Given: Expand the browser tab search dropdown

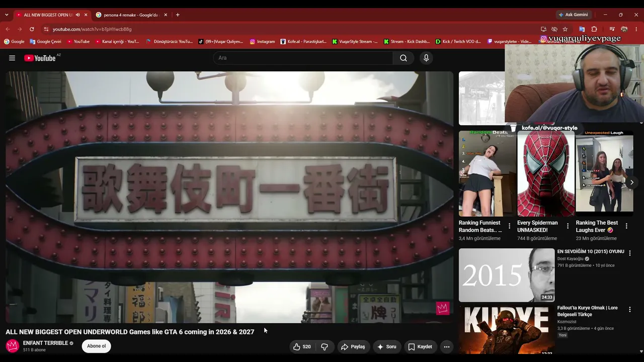Looking at the screenshot, I should point(7,15).
